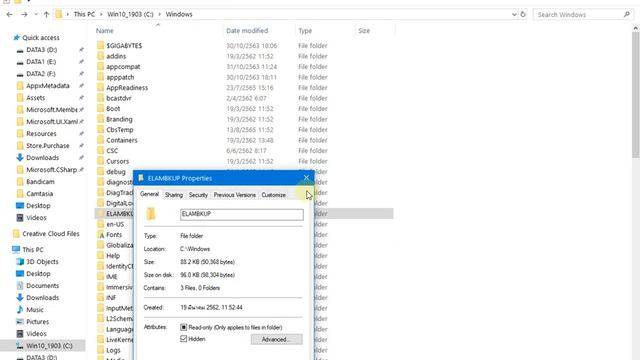Open DATA2 (F:) pinned drive
Viewport: 640px width, 360px height.
point(40,74)
